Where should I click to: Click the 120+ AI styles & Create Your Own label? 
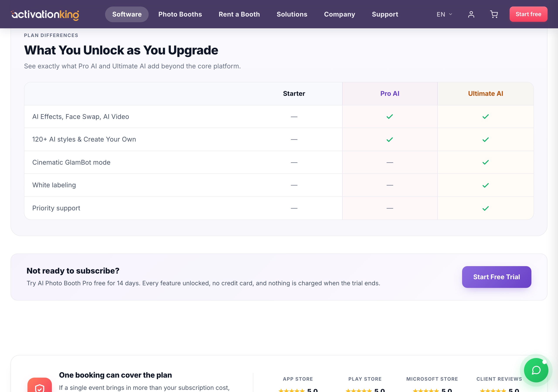(84, 139)
